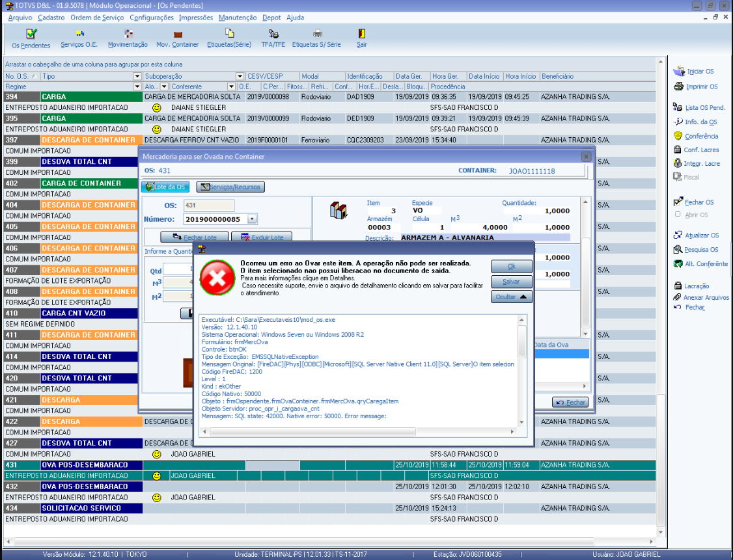
Task: Click smiley icon in OS 432 row
Action: tap(157, 498)
